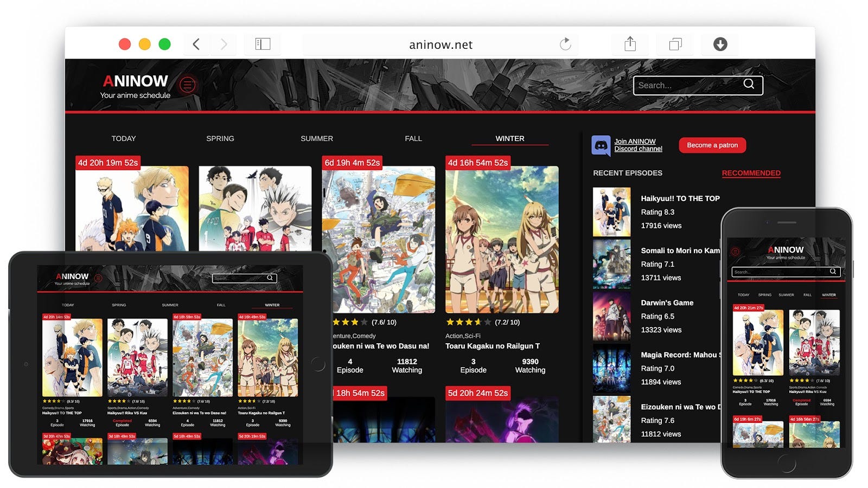This screenshot has width=868, height=488.
Task: Open the Darwin's Game sidebar title
Action: 667,303
